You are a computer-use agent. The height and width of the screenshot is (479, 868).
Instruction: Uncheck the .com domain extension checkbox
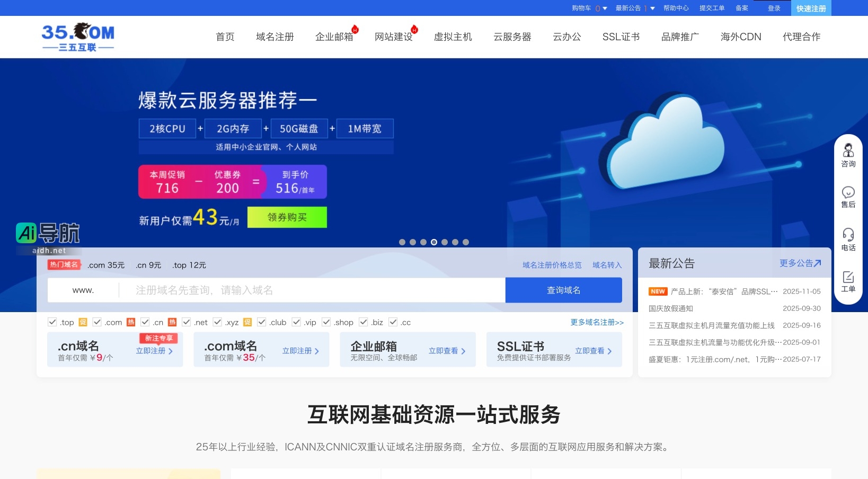pyautogui.click(x=97, y=322)
